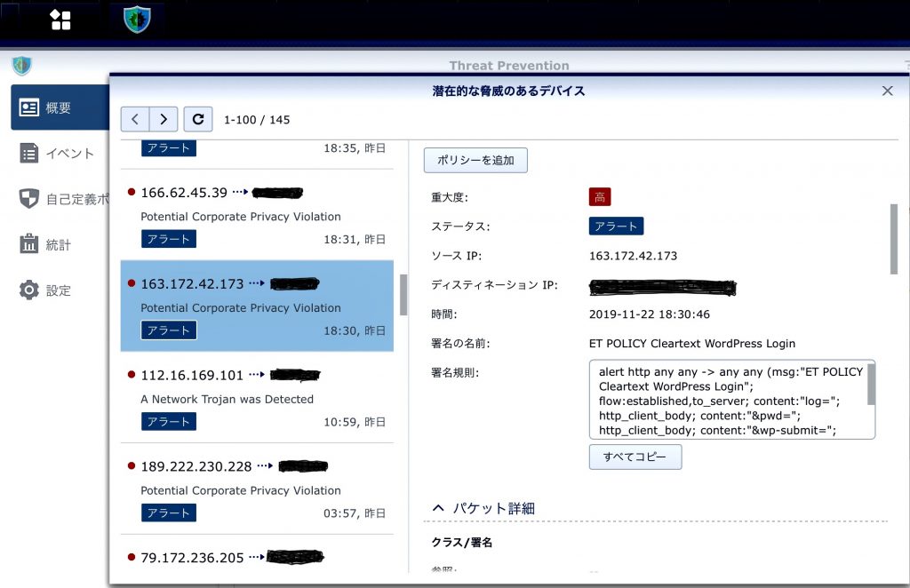Click the self-defined policy shield icon
This screenshot has height=588, width=910.
tap(29, 198)
